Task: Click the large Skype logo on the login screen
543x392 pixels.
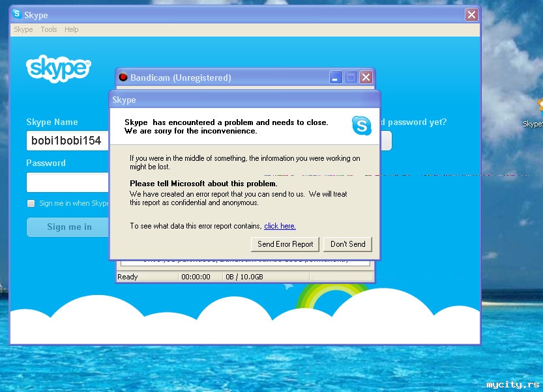Action: (x=59, y=68)
